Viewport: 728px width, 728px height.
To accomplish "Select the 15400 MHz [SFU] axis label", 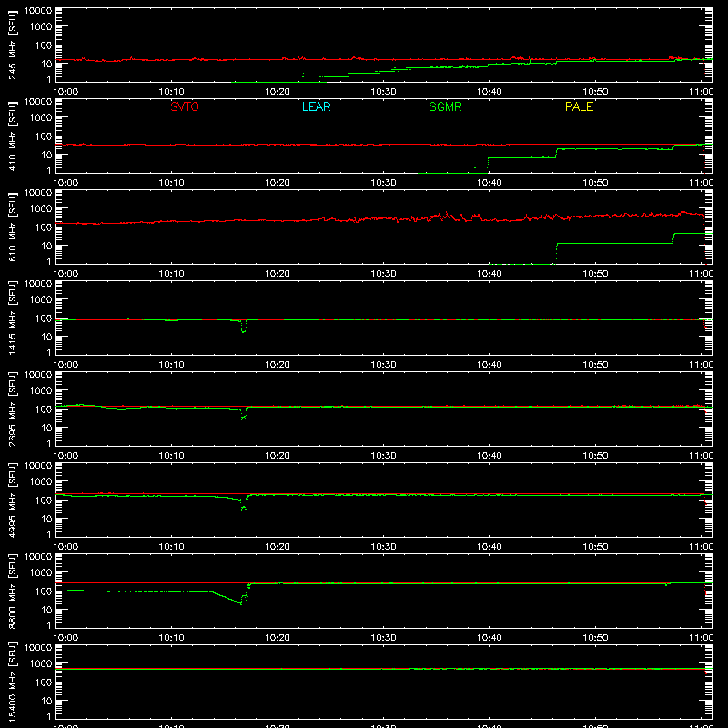I will point(12,682).
